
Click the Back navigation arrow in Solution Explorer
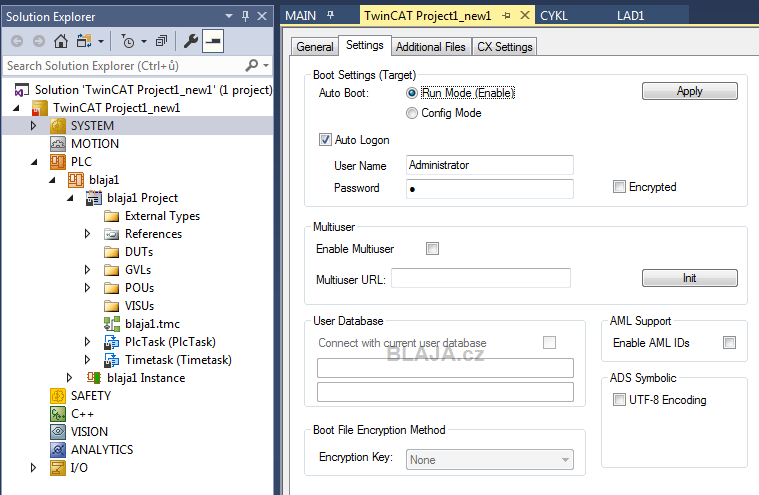(x=17, y=41)
